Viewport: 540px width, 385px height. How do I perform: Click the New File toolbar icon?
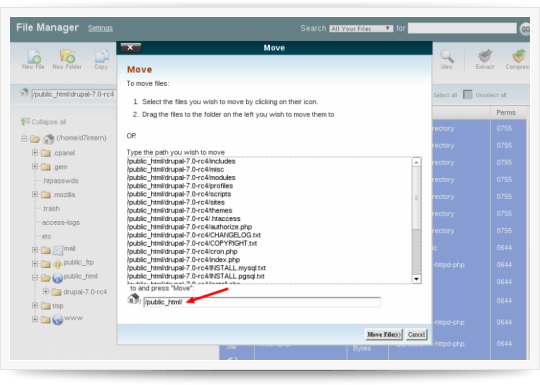[34, 56]
